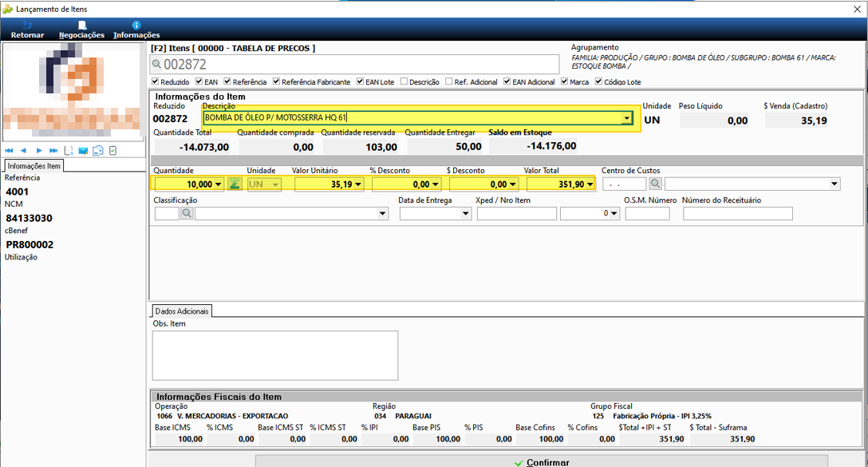This screenshot has height=467, width=868.
Task: Open the Nro Item dropdown arrow
Action: click(614, 213)
